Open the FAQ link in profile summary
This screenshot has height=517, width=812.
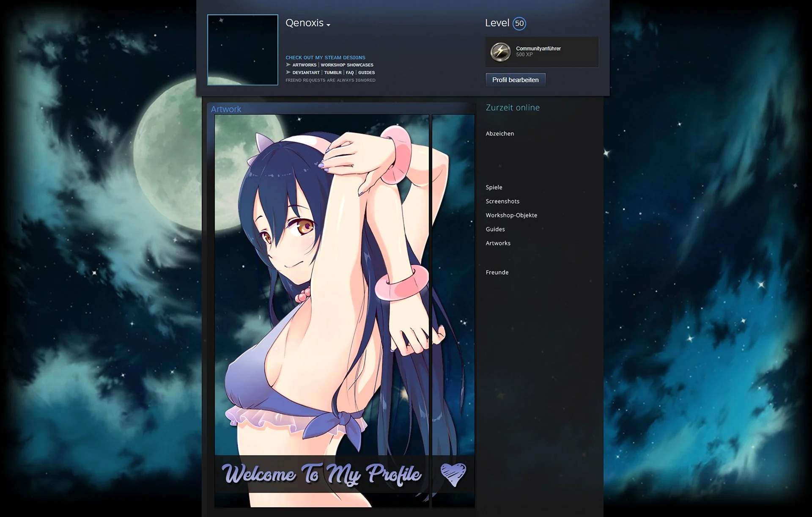(x=350, y=73)
